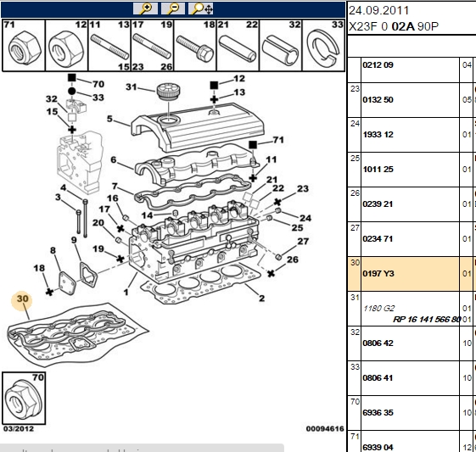Click part number 6939 04
This screenshot has height=452, width=476.
[x=378, y=447]
